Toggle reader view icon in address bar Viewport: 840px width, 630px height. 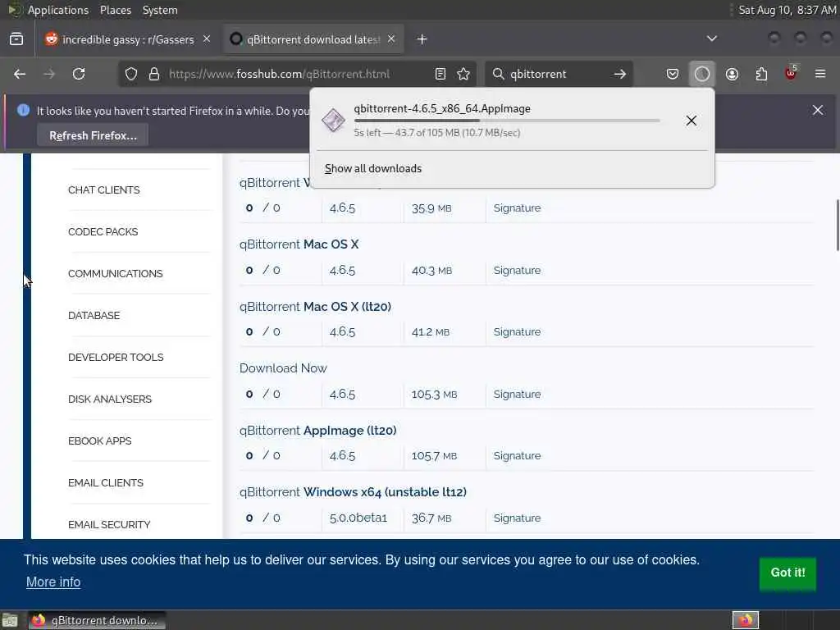tap(441, 74)
